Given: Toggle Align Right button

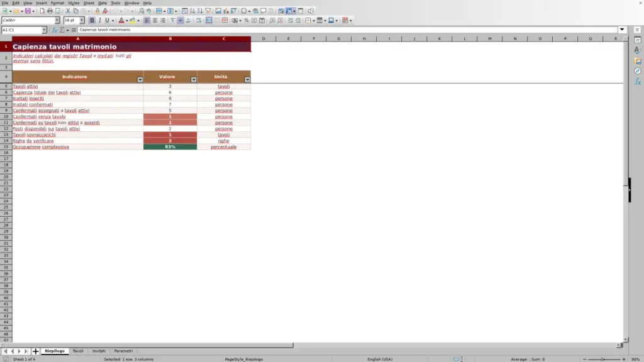Looking at the screenshot, I should [x=163, y=21].
